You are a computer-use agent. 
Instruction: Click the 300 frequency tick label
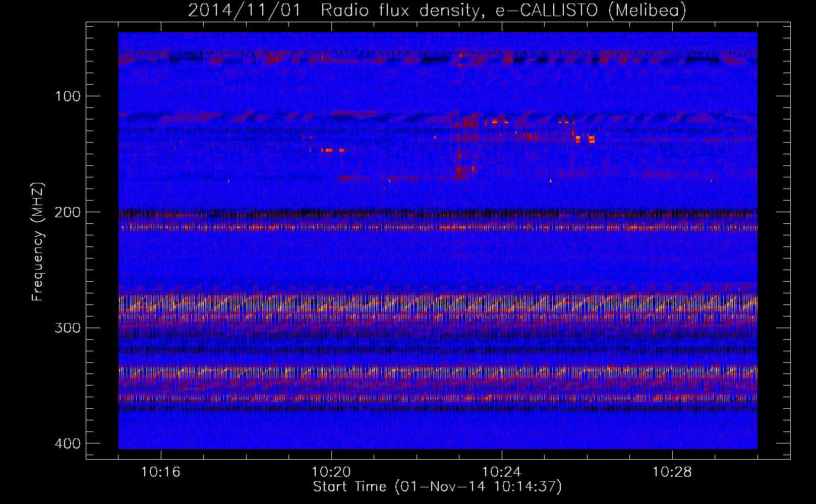point(68,328)
